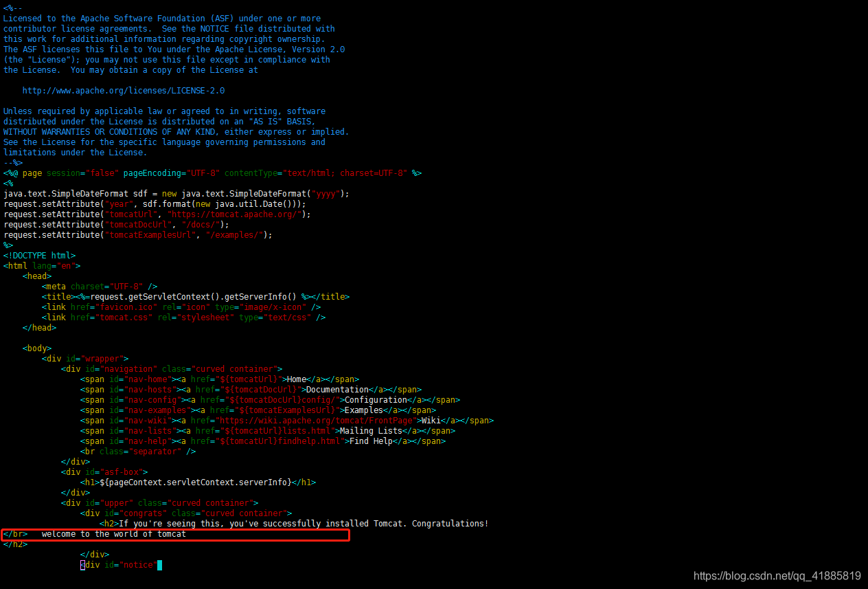The height and width of the screenshot is (589, 868).
Task: Click the h1 pageContext serverInfo line
Action: 198,482
